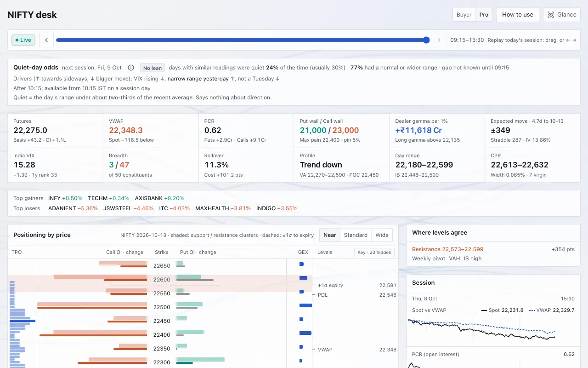Click the Futures value 22,275.0
Viewport: 588px width, 368px height.
pos(30,130)
